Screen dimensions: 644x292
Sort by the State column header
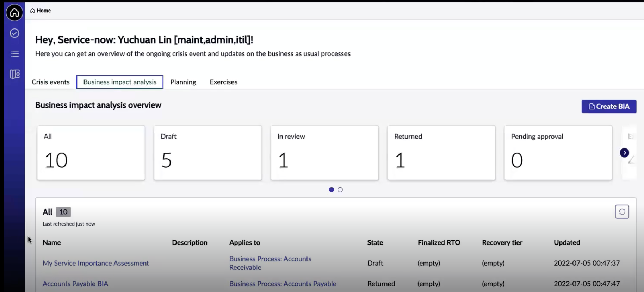coord(375,242)
